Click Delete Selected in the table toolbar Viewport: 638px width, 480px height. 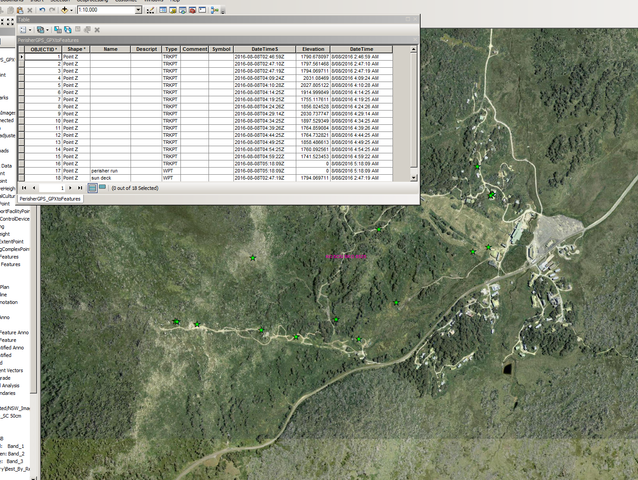pos(97,30)
